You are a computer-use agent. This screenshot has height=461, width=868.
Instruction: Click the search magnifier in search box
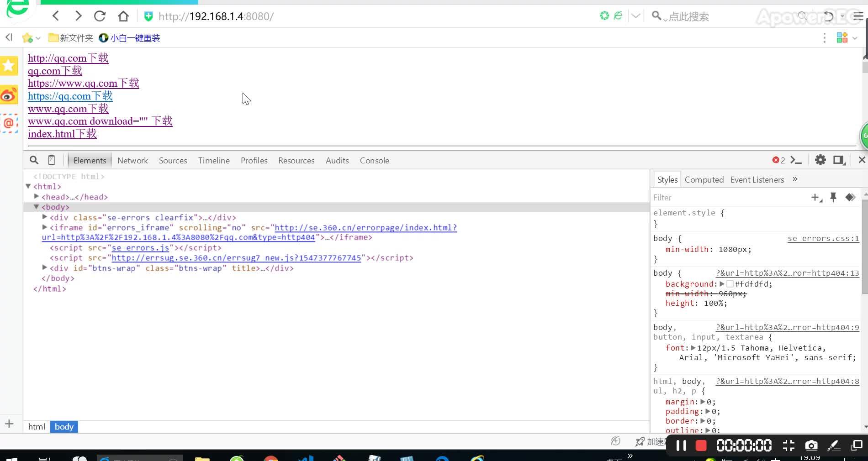(x=656, y=16)
